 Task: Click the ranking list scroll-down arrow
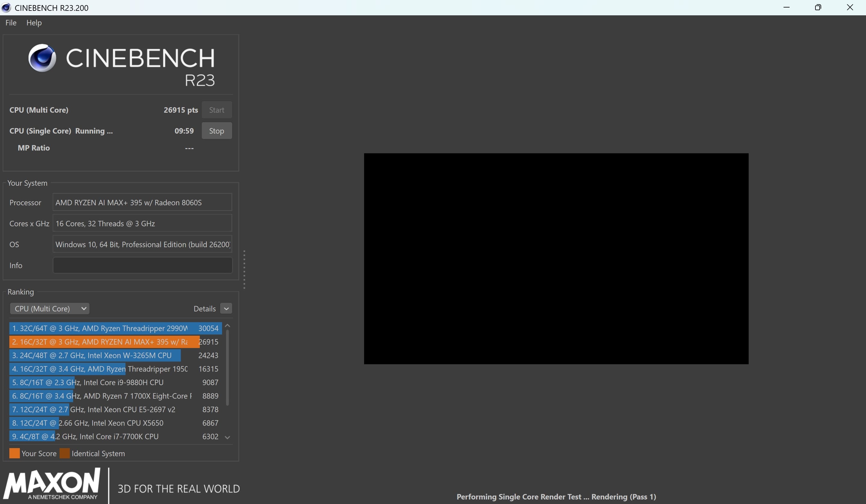point(227,437)
